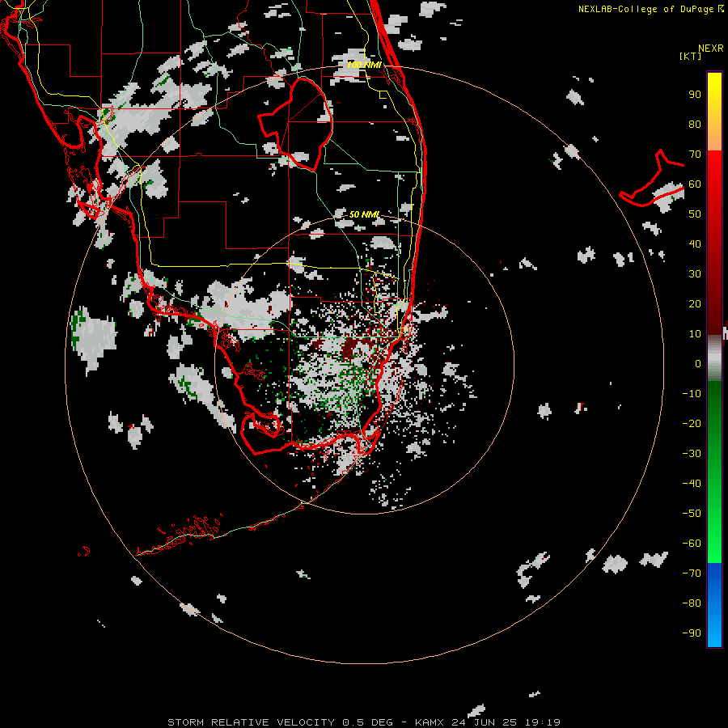This screenshot has width=728, height=728.
Task: Click the -40 value on velocity scale
Action: [692, 484]
